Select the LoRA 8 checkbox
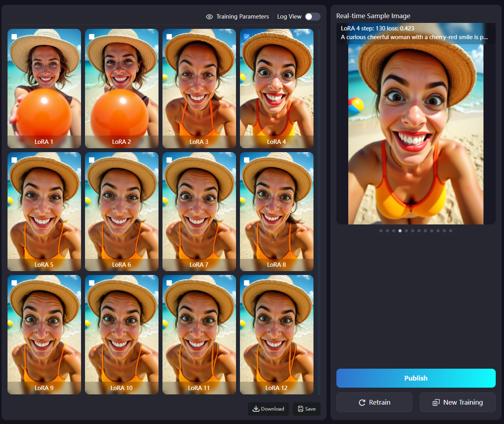 247,160
